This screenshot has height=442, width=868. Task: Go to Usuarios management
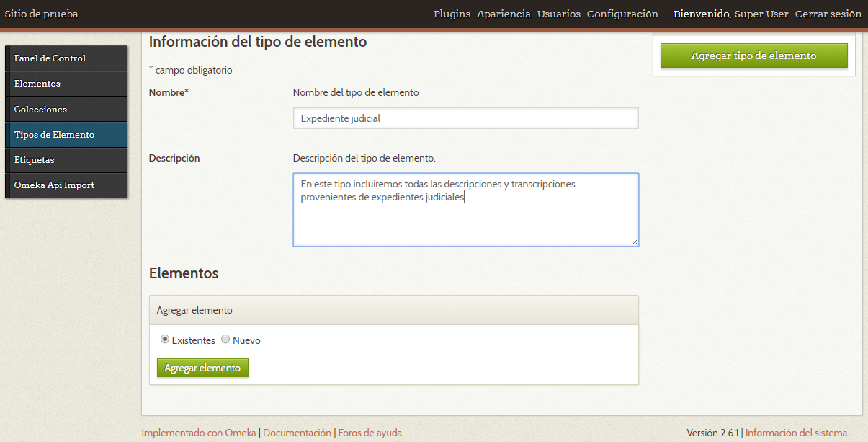point(558,14)
